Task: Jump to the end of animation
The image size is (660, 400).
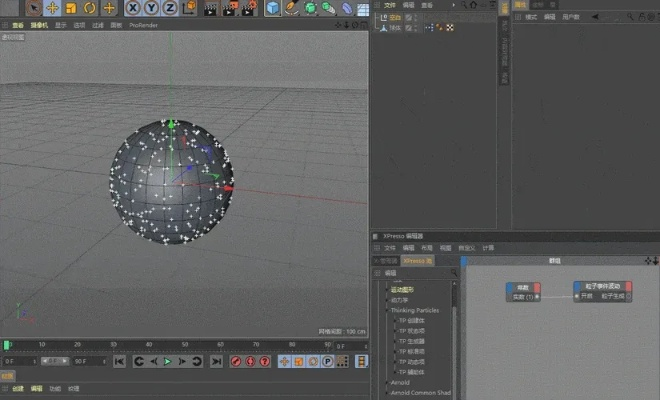Action: coord(214,361)
